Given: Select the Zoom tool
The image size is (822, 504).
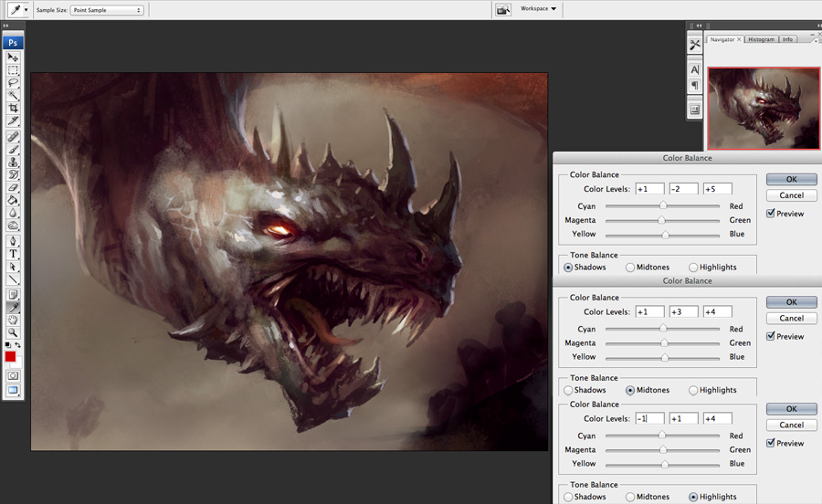Looking at the screenshot, I should 13,332.
